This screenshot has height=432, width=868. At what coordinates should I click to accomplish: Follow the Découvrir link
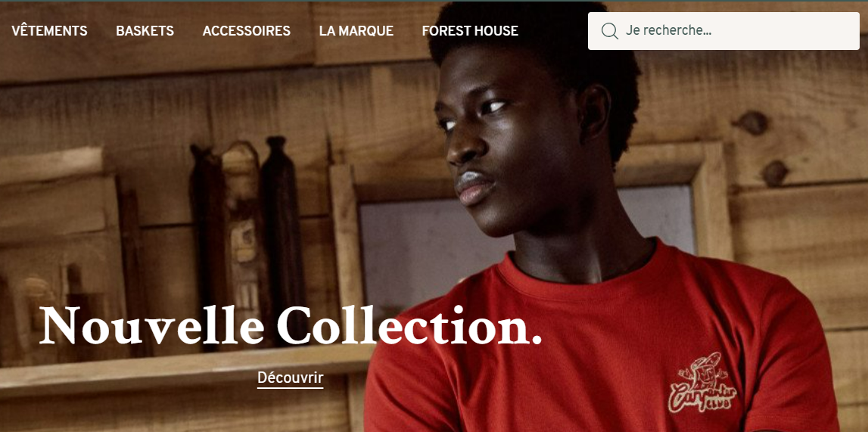pyautogui.click(x=290, y=378)
